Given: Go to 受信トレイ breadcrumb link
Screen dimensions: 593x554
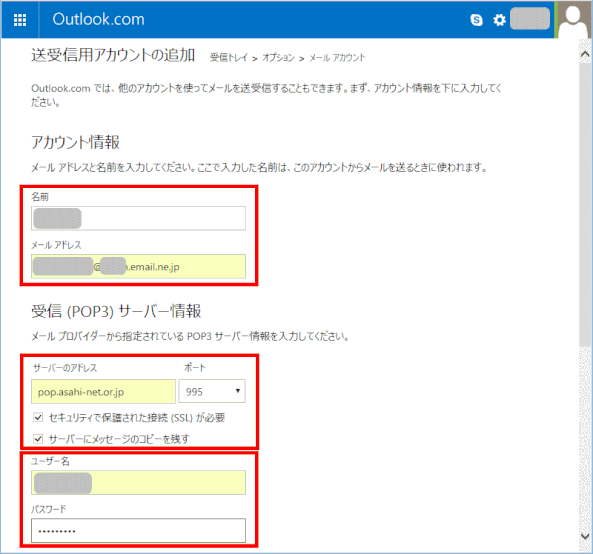Looking at the screenshot, I should pyautogui.click(x=229, y=57).
